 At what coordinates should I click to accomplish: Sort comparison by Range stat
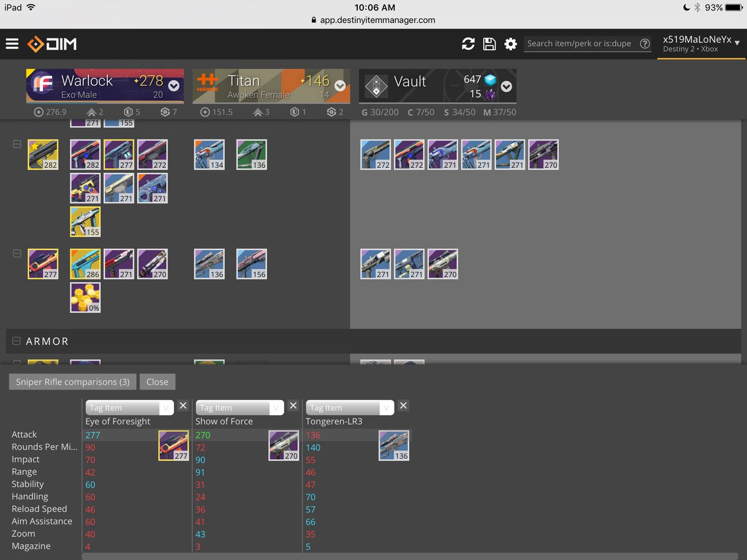pos(24,472)
